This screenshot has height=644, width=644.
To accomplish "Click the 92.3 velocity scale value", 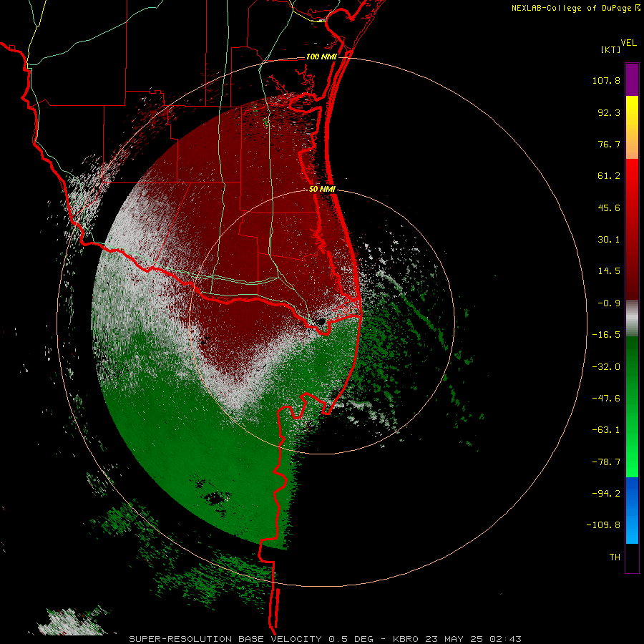I will pyautogui.click(x=609, y=112).
